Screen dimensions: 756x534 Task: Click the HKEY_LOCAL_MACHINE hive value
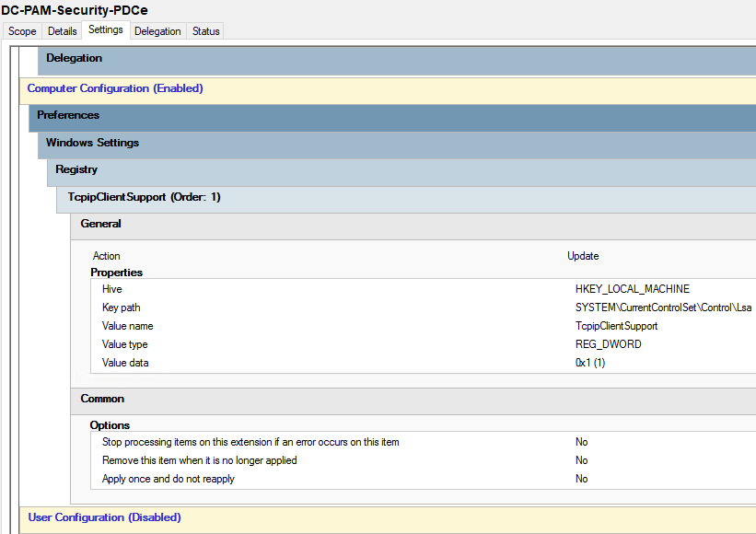click(x=632, y=289)
